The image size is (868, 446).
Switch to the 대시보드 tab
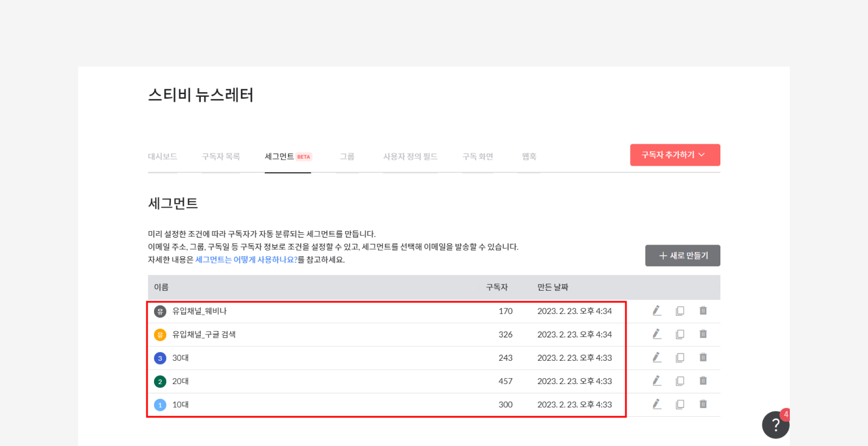(162, 156)
